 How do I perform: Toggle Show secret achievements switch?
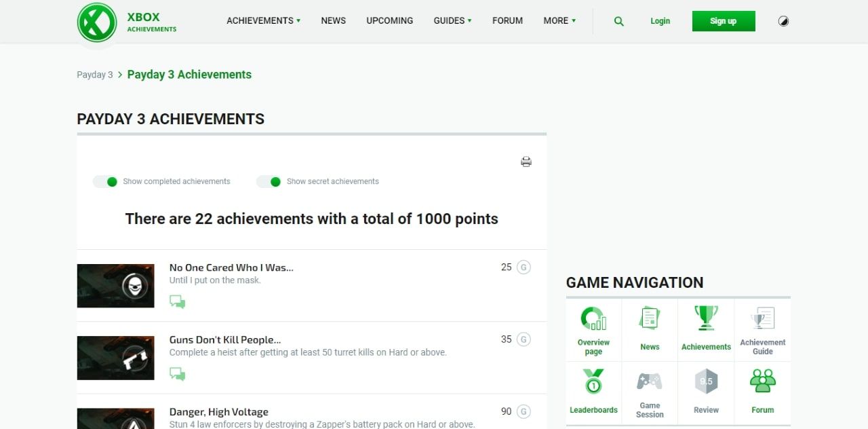click(x=269, y=181)
